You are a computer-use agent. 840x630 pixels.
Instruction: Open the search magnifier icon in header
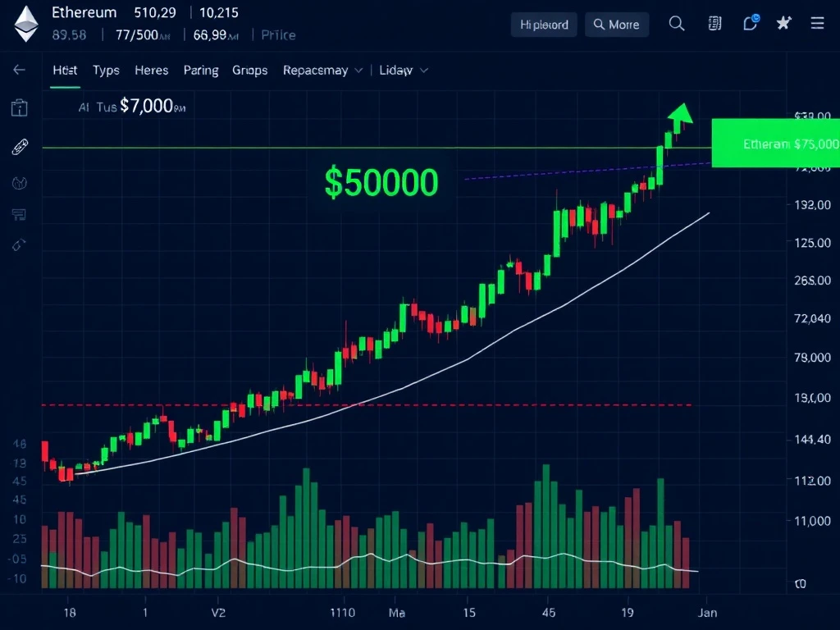(677, 24)
